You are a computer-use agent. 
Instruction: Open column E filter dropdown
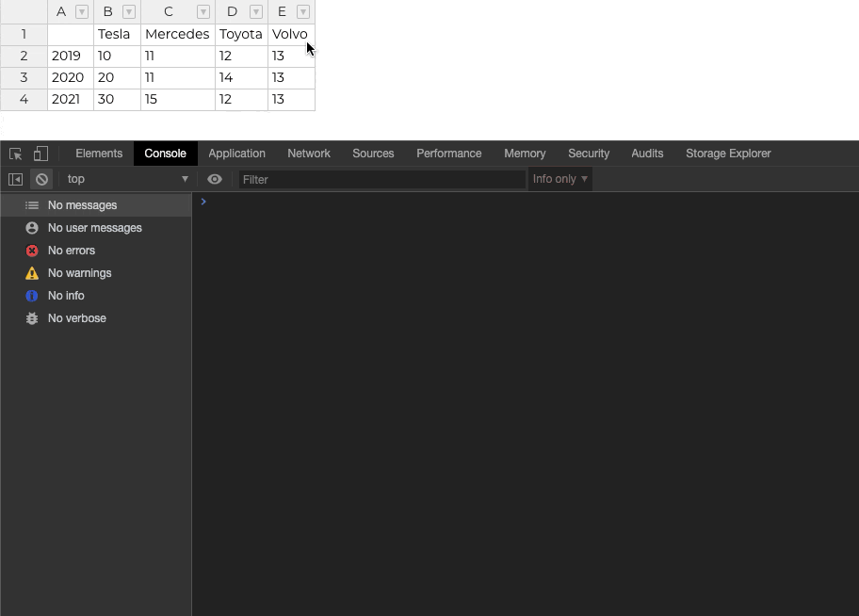[x=303, y=11]
